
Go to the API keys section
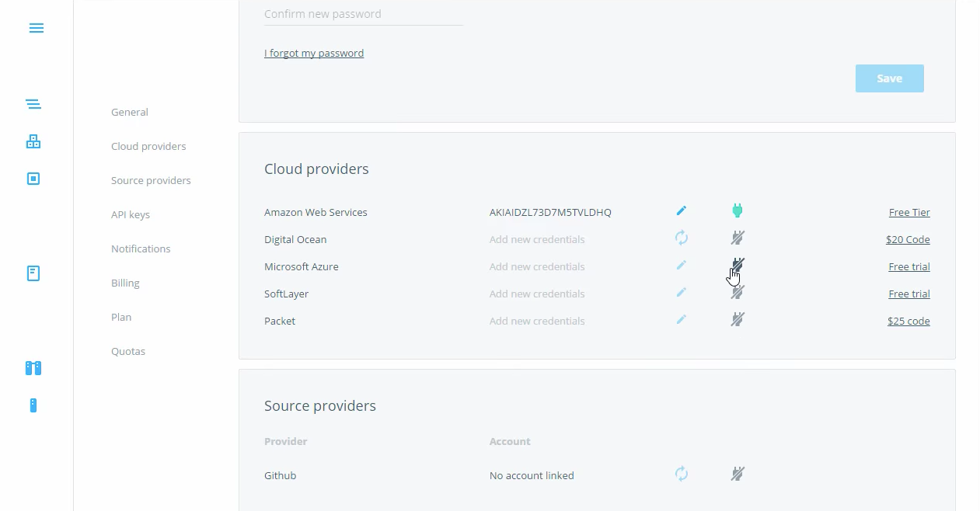pyautogui.click(x=131, y=214)
